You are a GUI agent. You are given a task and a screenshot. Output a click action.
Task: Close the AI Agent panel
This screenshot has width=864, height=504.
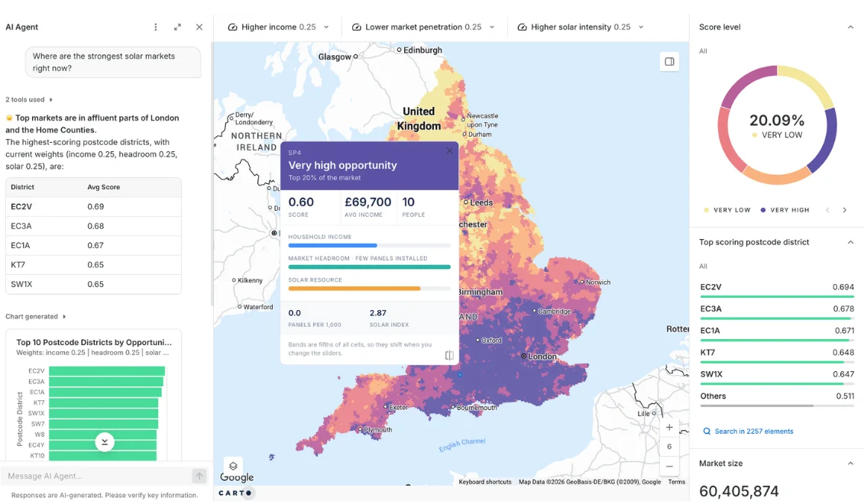click(199, 27)
